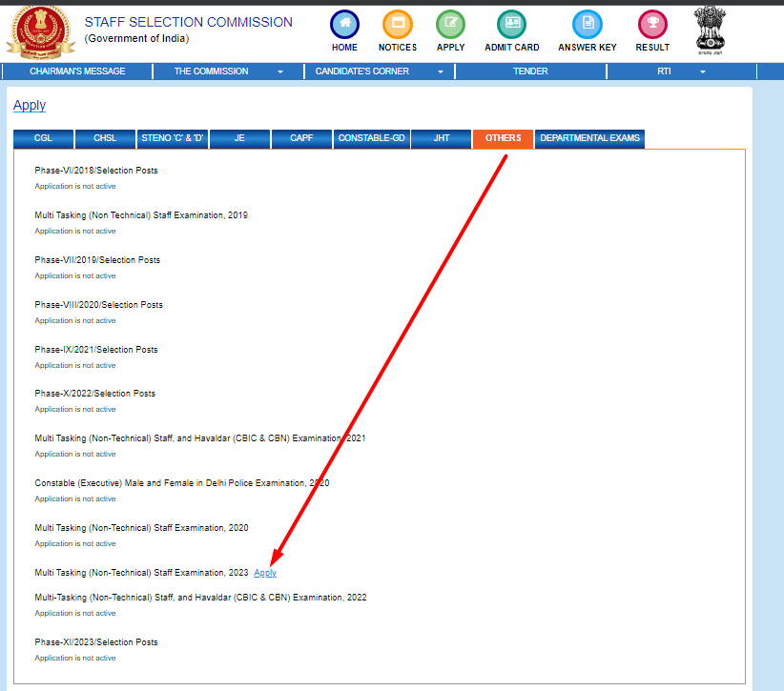Viewport: 784px width, 691px height.
Task: Click 'Application is not active' under Phase-VI/2018
Action: 75,187
